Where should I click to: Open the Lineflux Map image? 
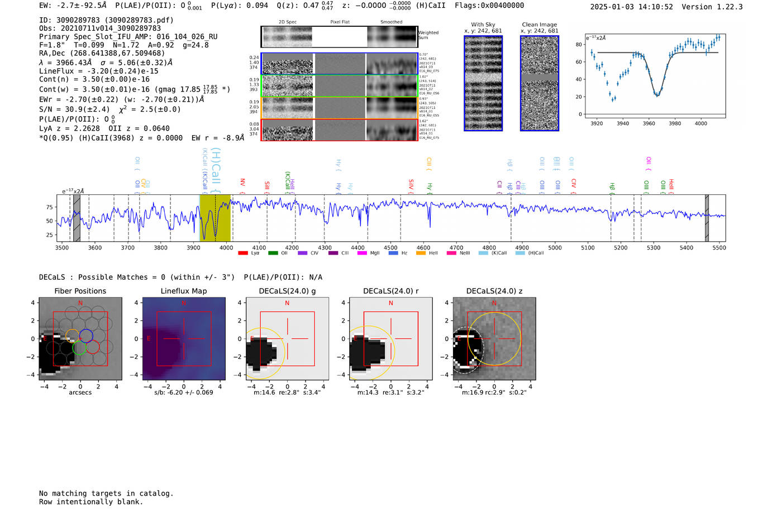[x=184, y=338]
